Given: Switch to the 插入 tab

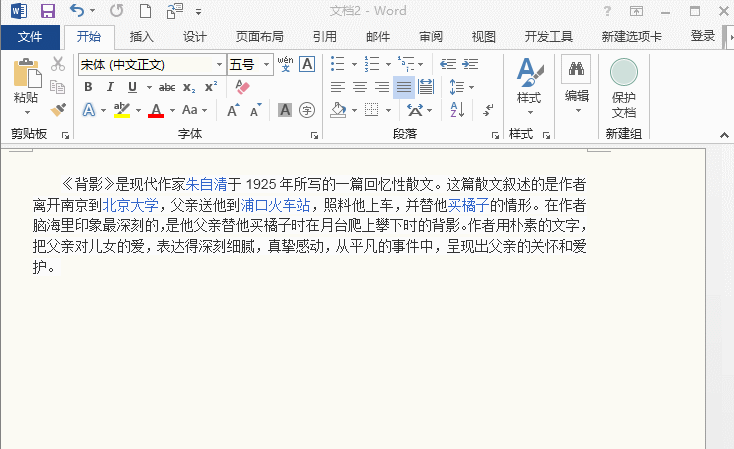Looking at the screenshot, I should (141, 37).
